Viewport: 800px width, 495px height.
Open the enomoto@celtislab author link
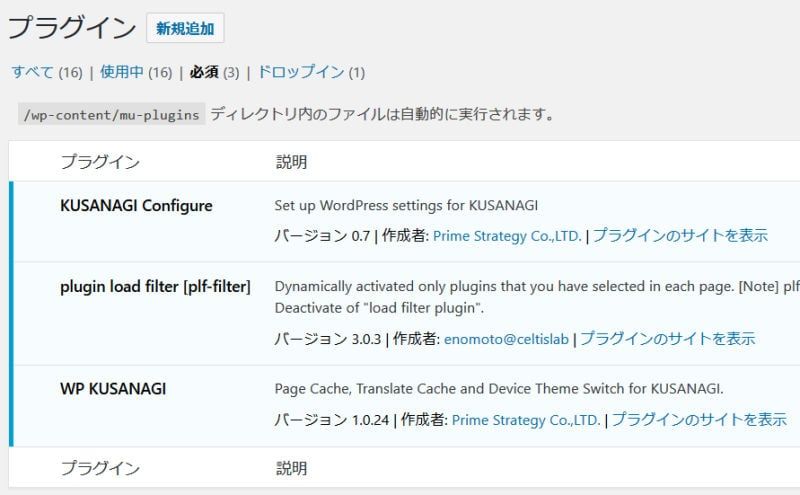[x=507, y=339]
